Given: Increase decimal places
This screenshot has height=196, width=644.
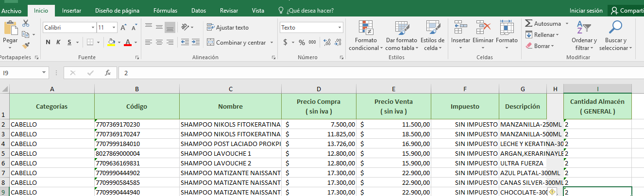Looking at the screenshot, I should coord(328,42).
